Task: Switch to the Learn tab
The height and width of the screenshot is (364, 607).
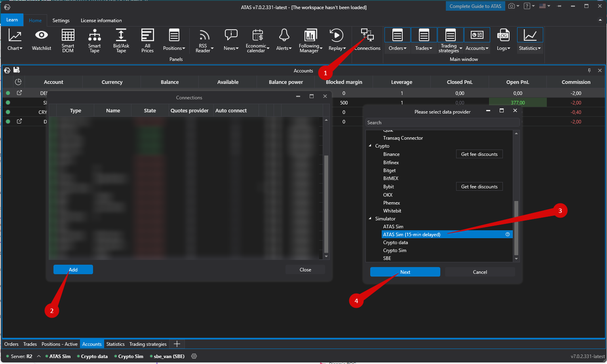Action: (x=12, y=20)
